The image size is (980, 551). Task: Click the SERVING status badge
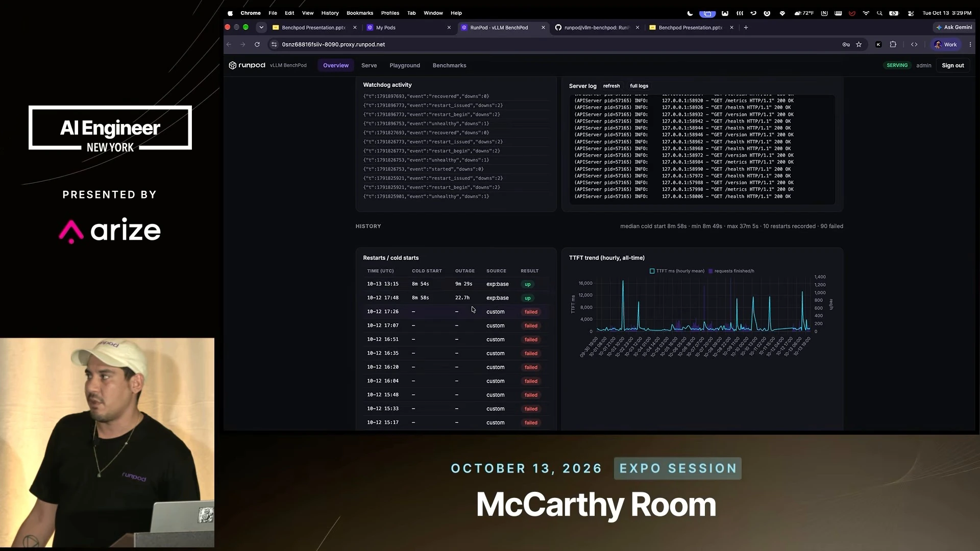pos(897,65)
